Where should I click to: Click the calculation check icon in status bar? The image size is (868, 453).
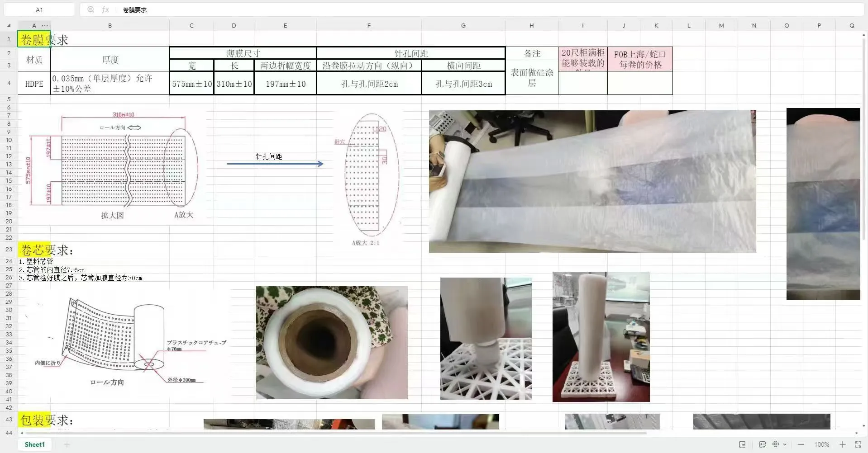pos(763,444)
